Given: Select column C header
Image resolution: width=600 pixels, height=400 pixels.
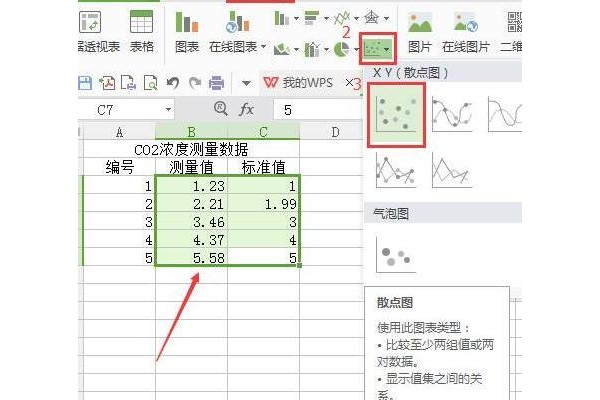Looking at the screenshot, I should (263, 132).
